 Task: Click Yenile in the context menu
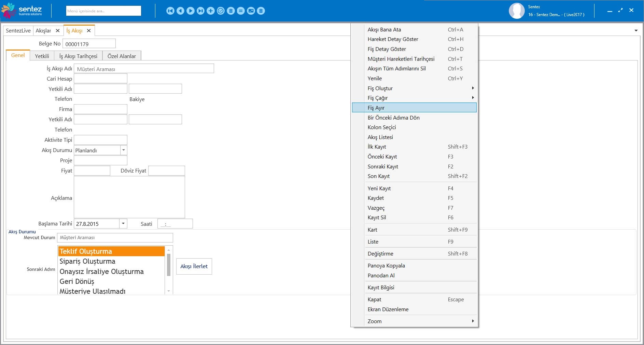[414, 79]
